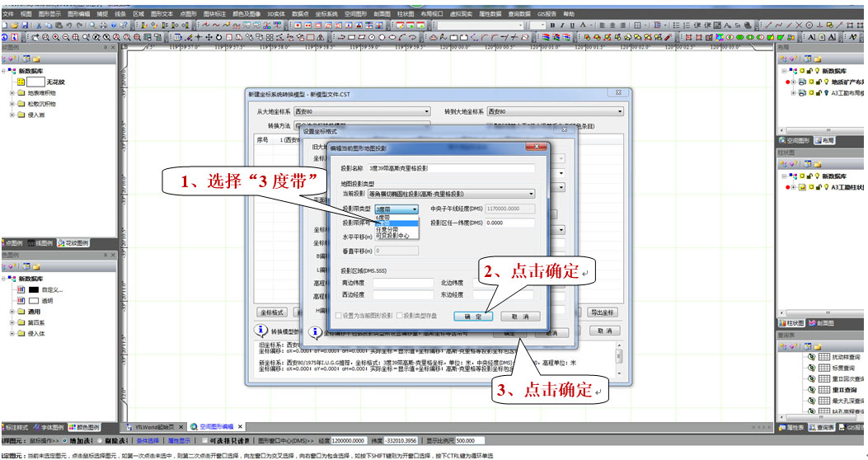868x460 pixels.
Task: Click the Undo arrow toolbar icon
Action: coord(69,26)
